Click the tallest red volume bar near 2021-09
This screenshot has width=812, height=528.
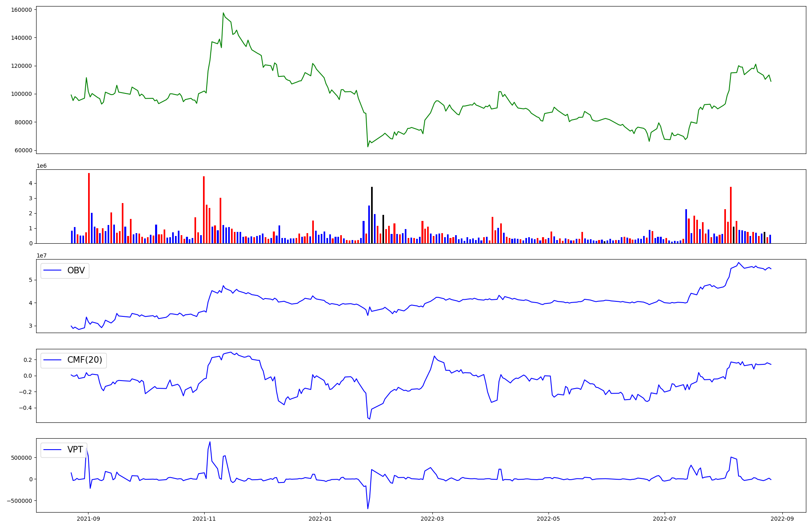tap(89, 207)
